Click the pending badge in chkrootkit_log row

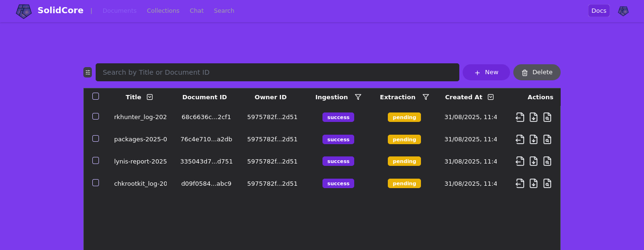pyautogui.click(x=404, y=183)
